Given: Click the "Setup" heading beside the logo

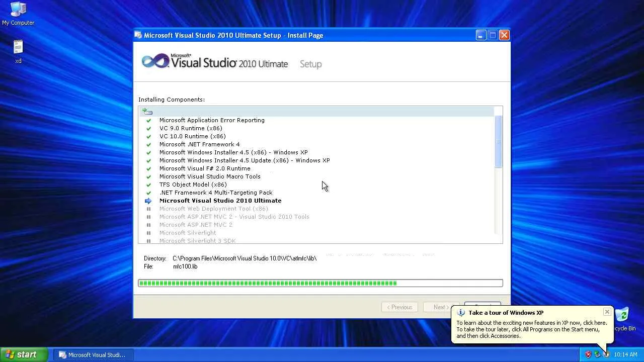Looking at the screenshot, I should tap(310, 64).
